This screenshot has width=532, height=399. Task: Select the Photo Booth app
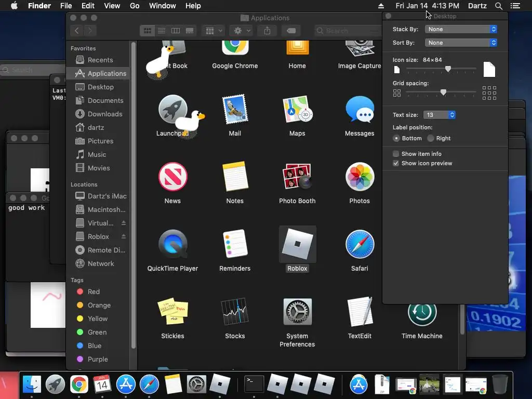click(x=297, y=177)
